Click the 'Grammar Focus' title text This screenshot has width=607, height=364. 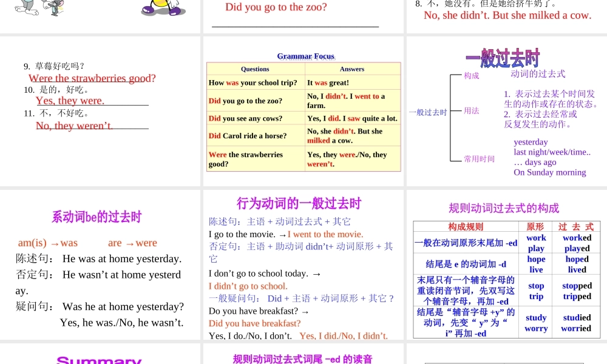tap(306, 56)
